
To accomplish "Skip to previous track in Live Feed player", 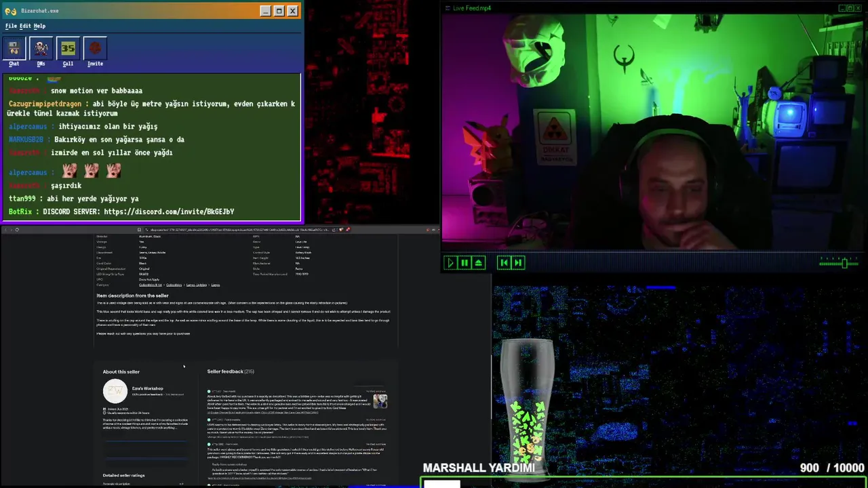I will [x=504, y=262].
